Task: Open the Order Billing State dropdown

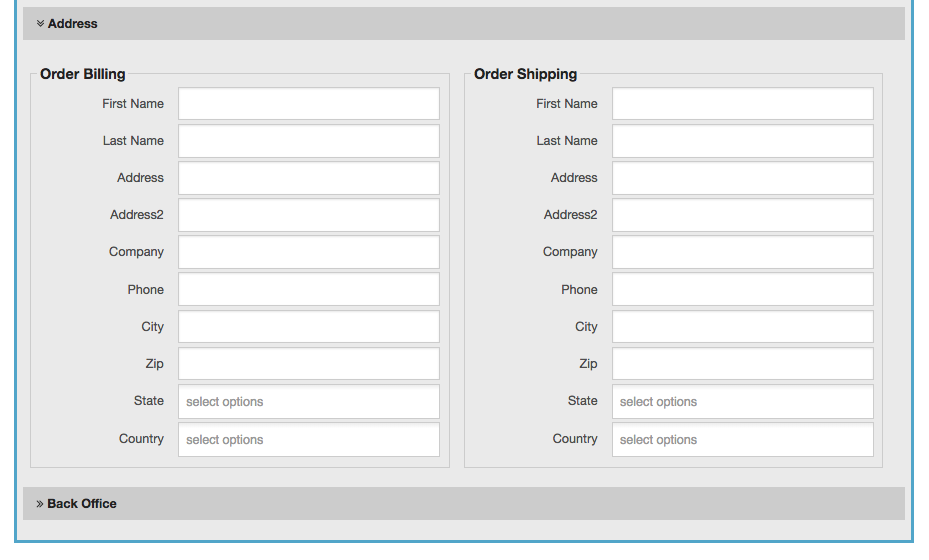Action: coord(309,402)
